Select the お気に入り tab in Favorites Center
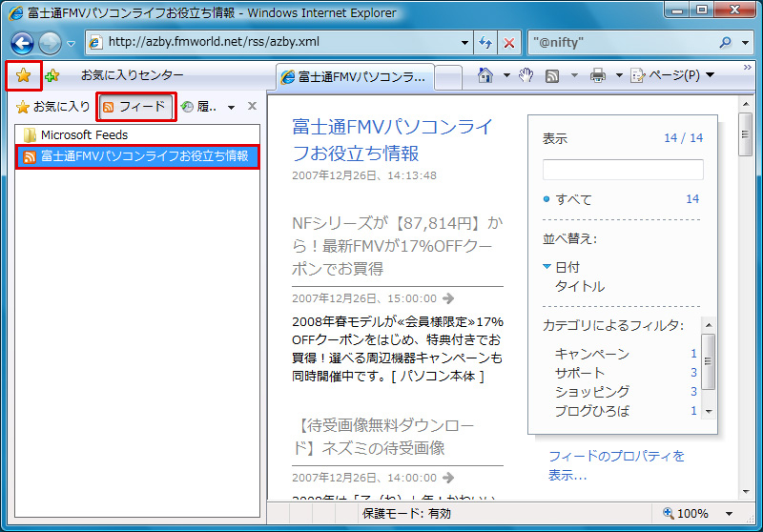 point(53,107)
